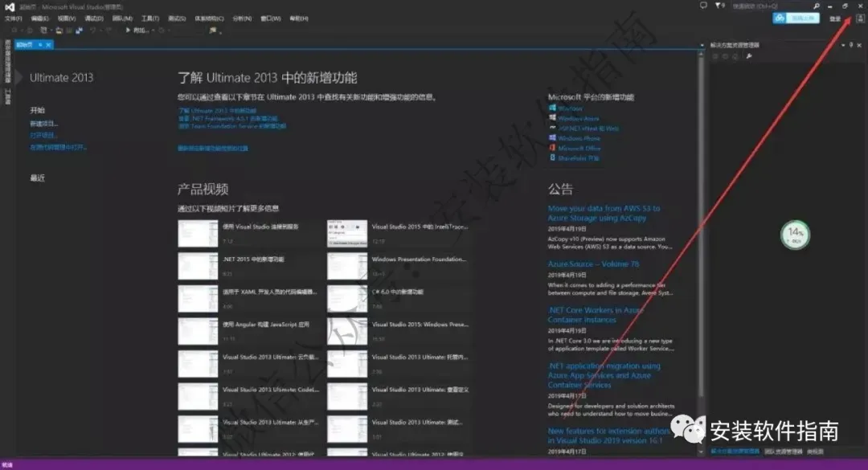Close the Solution Explorer panel

(x=860, y=45)
